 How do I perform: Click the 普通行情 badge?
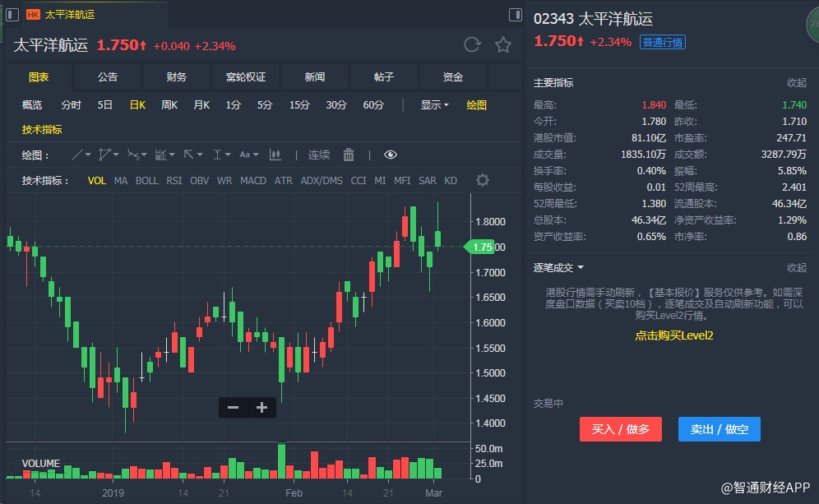coord(662,42)
